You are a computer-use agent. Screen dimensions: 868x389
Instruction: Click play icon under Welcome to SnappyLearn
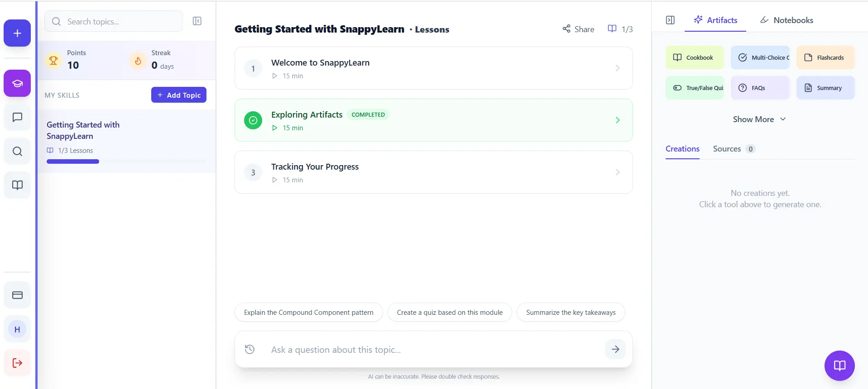click(x=274, y=76)
